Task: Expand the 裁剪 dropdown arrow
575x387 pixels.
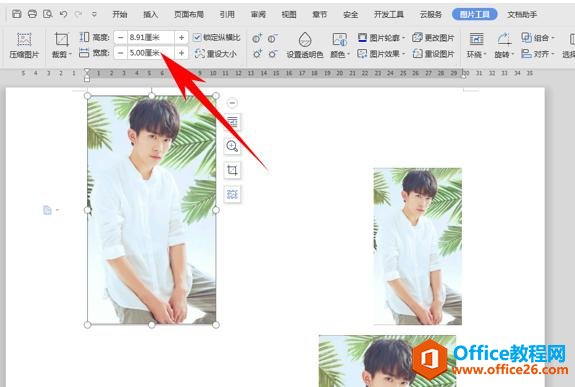Action: pyautogui.click(x=70, y=55)
